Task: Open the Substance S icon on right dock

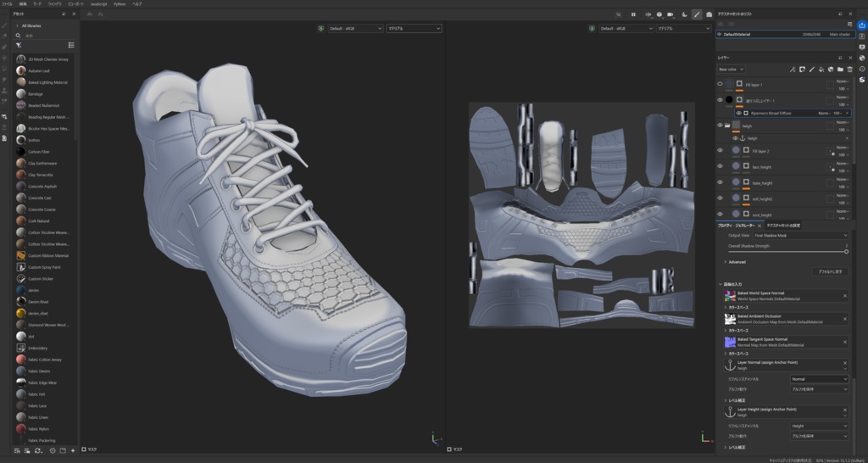Action: click(862, 81)
